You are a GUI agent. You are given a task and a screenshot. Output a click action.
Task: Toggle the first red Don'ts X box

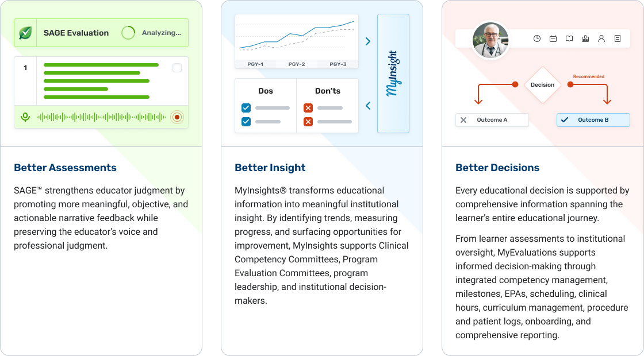click(308, 108)
